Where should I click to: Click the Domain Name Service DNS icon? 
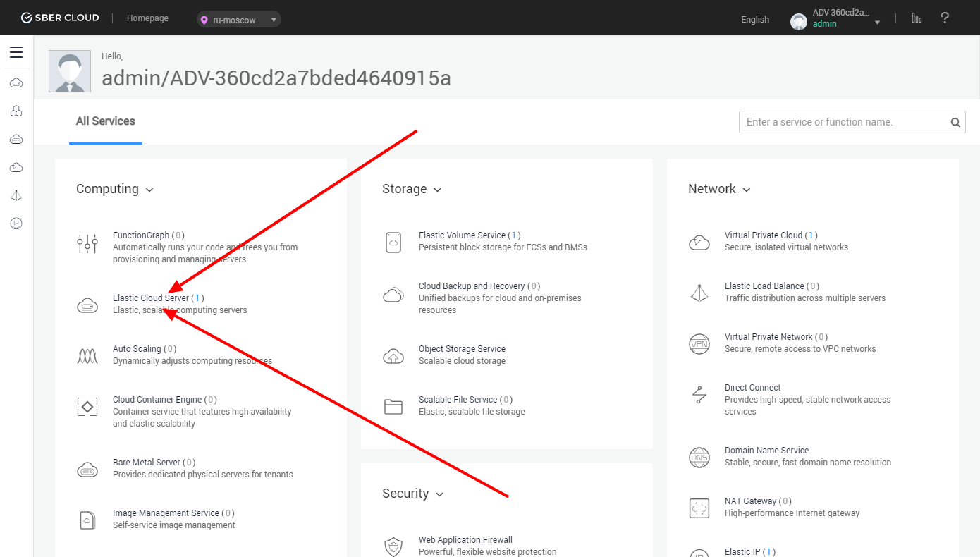(x=699, y=458)
